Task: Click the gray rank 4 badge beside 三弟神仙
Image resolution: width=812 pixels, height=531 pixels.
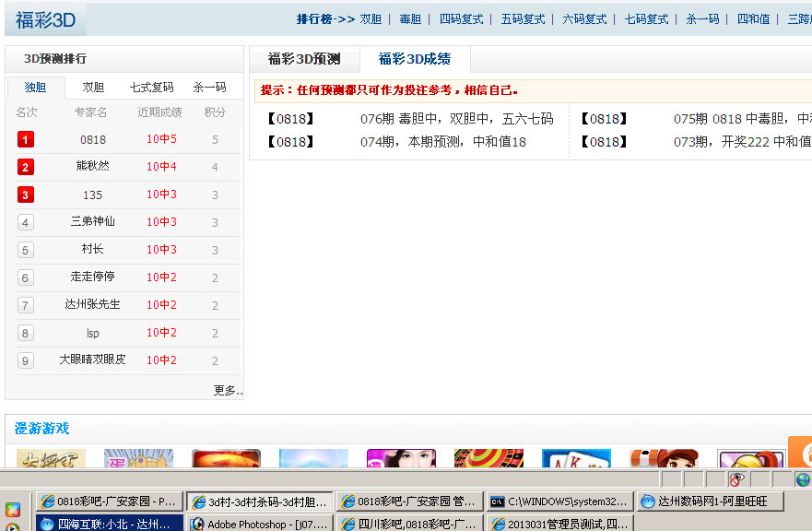Action: click(x=26, y=222)
